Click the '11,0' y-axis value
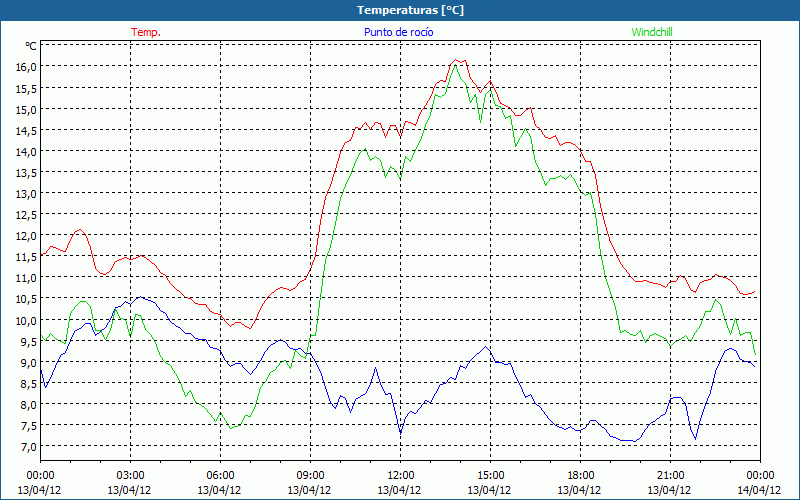 [27, 278]
